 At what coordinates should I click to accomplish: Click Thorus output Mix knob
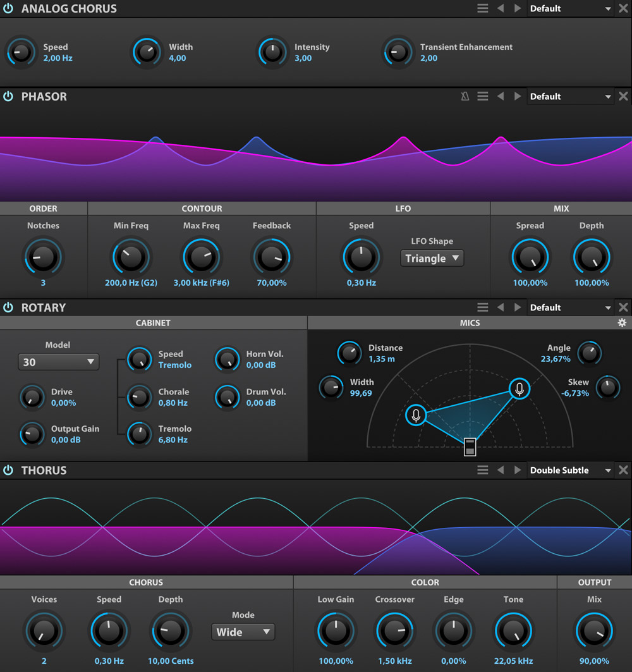coord(594,632)
